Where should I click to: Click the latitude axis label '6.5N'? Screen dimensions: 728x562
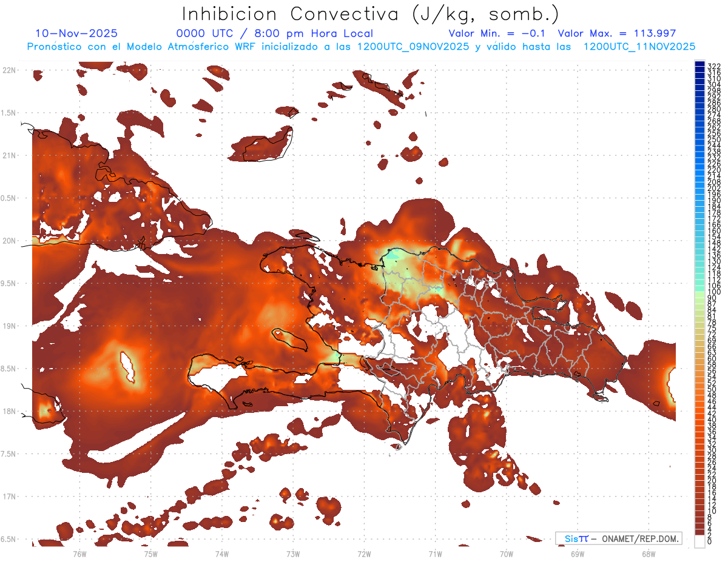(9, 539)
